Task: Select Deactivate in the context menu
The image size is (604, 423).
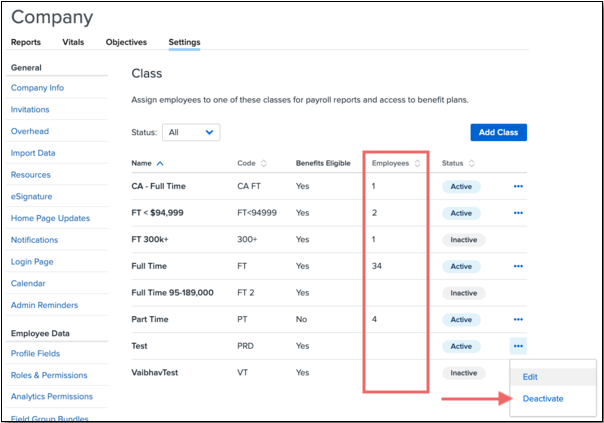Action: pyautogui.click(x=543, y=398)
